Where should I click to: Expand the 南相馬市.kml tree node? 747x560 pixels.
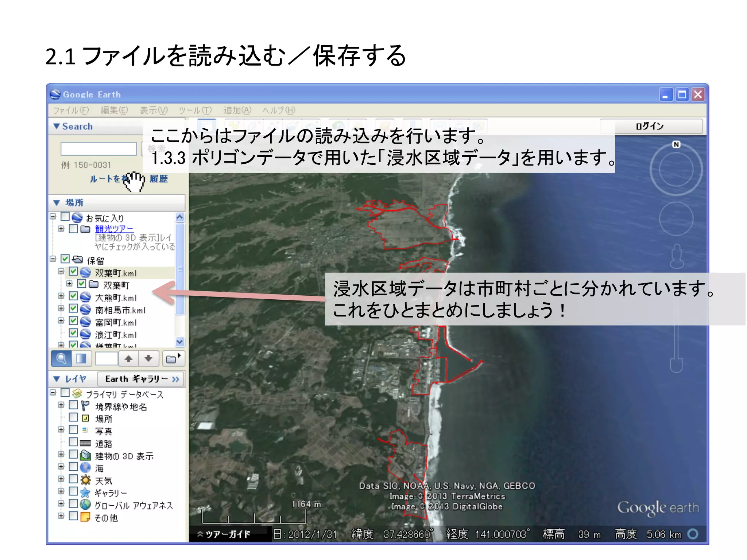coord(61,309)
